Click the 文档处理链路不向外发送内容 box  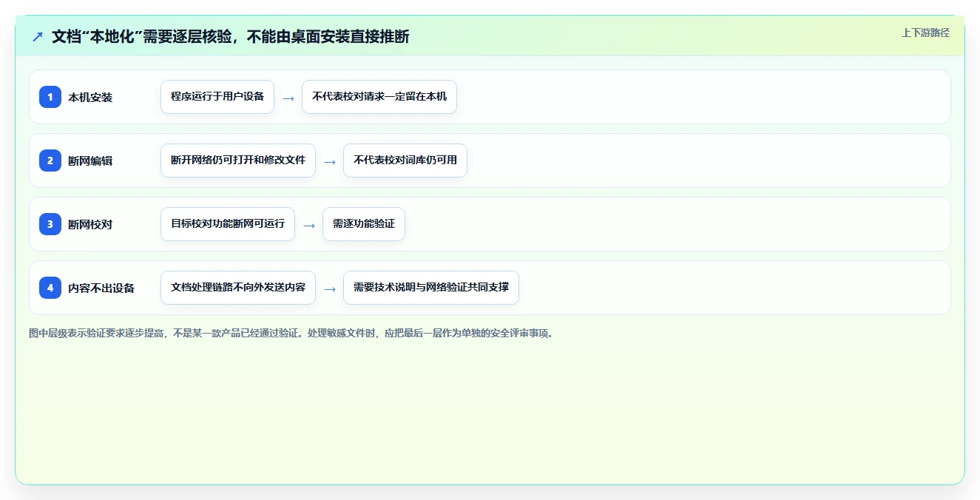pyautogui.click(x=238, y=288)
